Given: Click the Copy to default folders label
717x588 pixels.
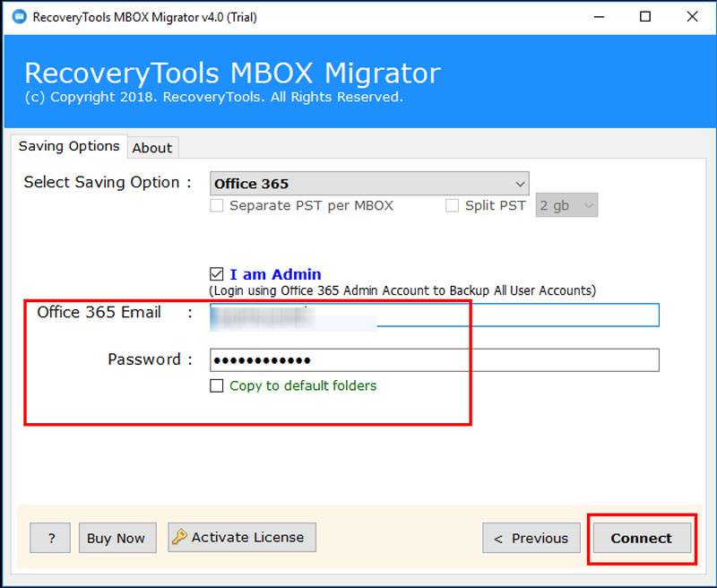Looking at the screenshot, I should click(x=303, y=386).
